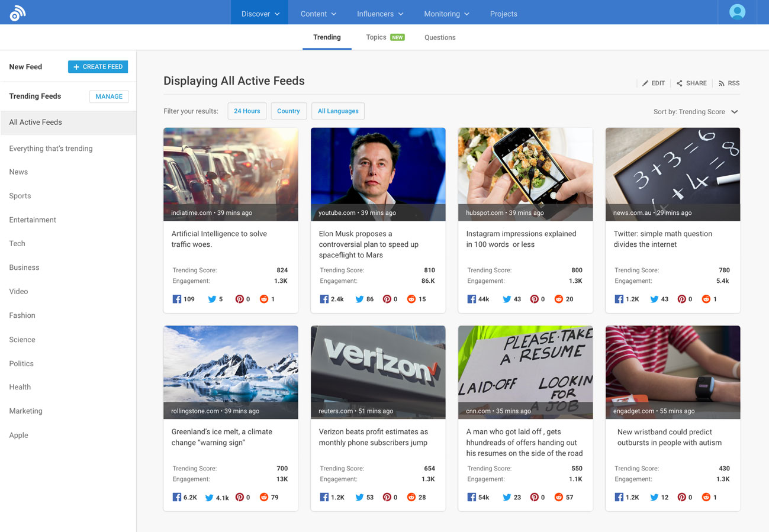Switch to the Questions tab
Viewport: 769px width, 532px height.
[440, 37]
